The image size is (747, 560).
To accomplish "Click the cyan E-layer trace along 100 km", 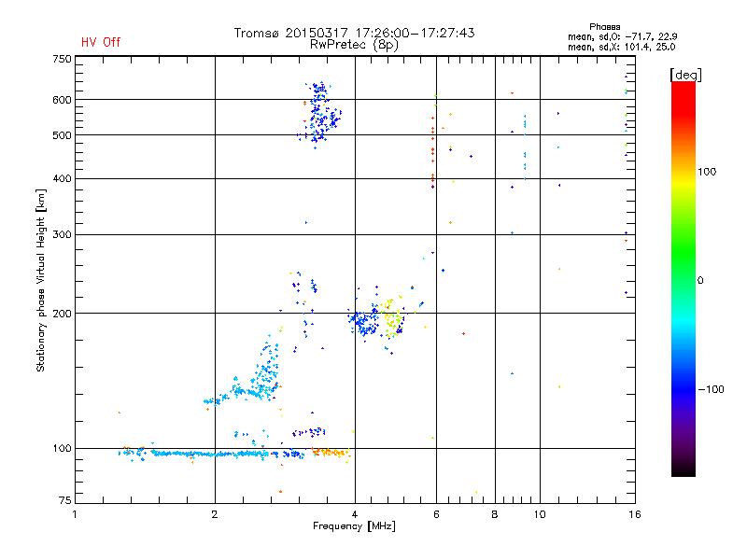I will [209, 454].
